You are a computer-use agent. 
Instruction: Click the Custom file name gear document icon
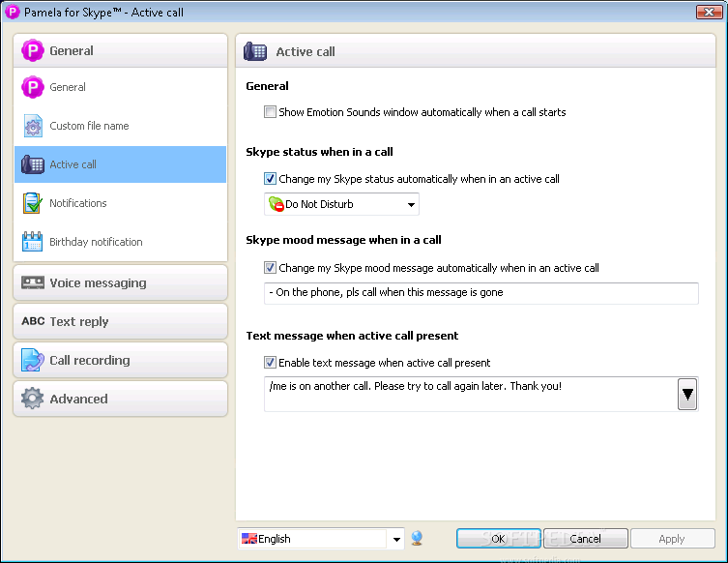point(33,126)
